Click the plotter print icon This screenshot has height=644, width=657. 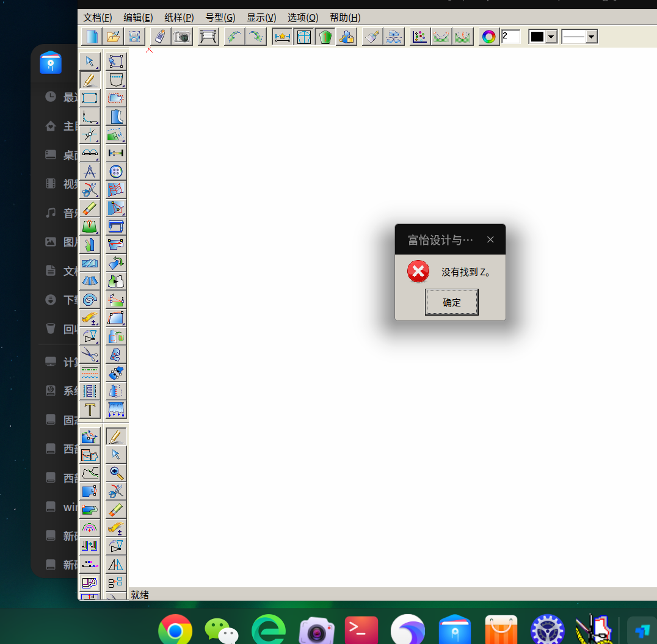coord(208,37)
